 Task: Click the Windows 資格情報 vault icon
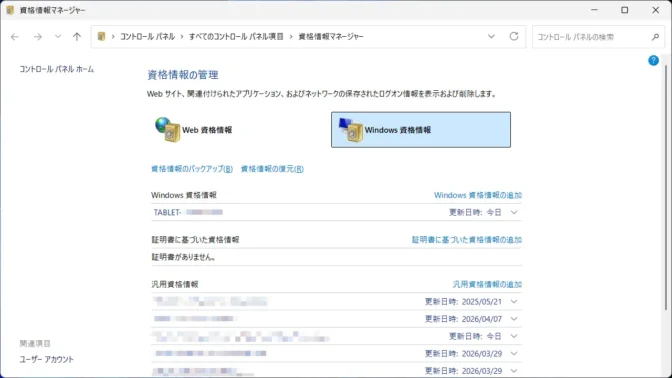351,129
